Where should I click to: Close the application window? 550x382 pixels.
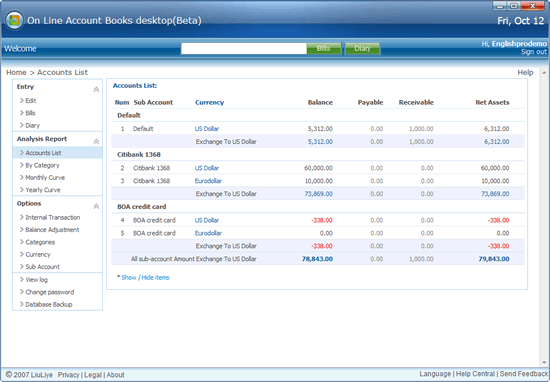pos(532,6)
